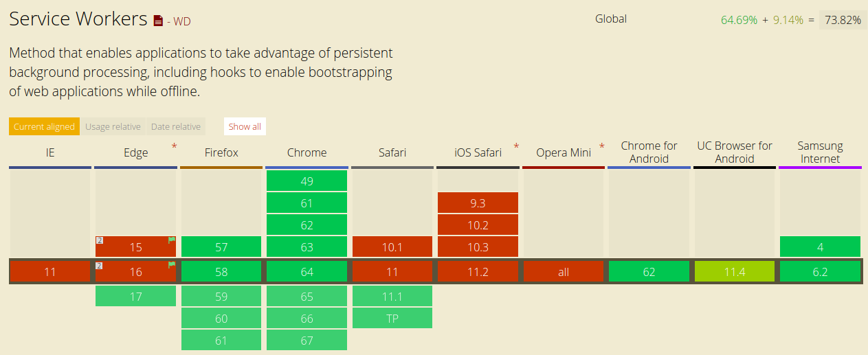Click the Safari TP version cell
The height and width of the screenshot is (355, 868).
tap(392, 319)
